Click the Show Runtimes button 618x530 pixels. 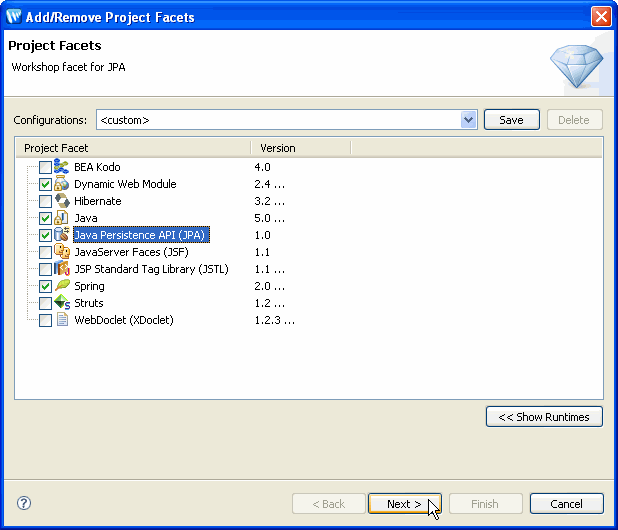(544, 417)
